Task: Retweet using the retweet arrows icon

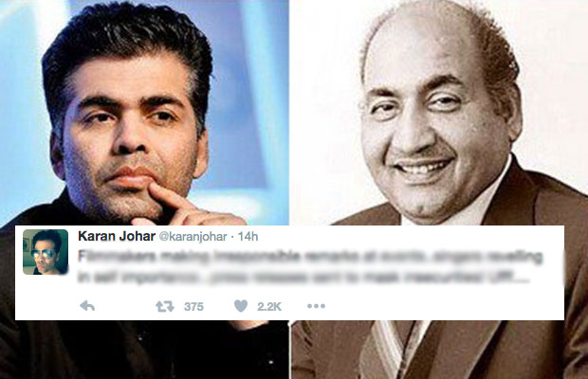Action: click(165, 307)
